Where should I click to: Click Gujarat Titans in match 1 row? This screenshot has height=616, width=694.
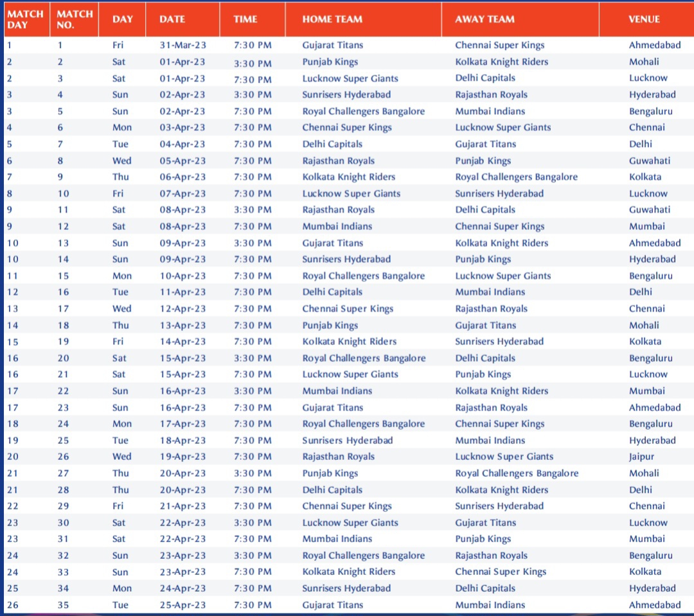point(332,45)
